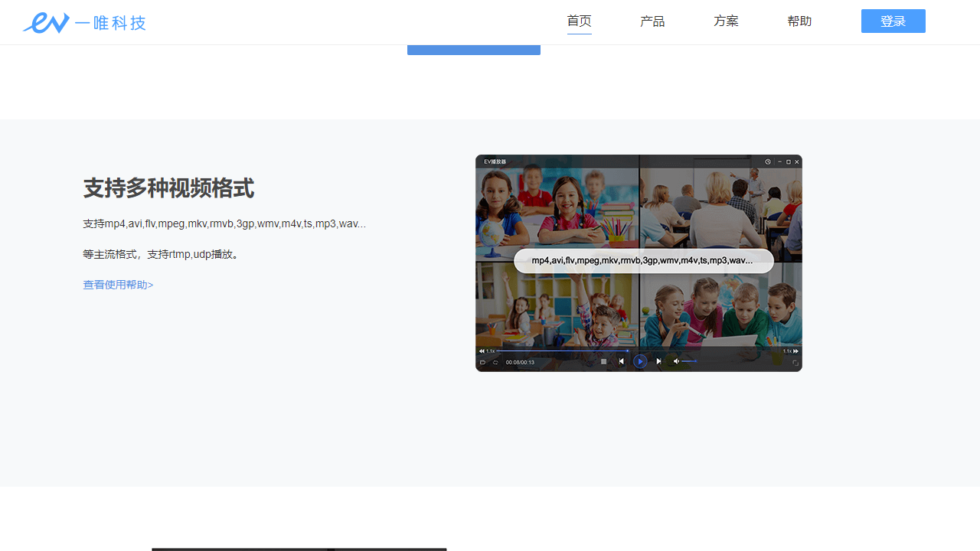Click the clock icon in player title bar
This screenshot has width=980, height=551.
pos(768,161)
